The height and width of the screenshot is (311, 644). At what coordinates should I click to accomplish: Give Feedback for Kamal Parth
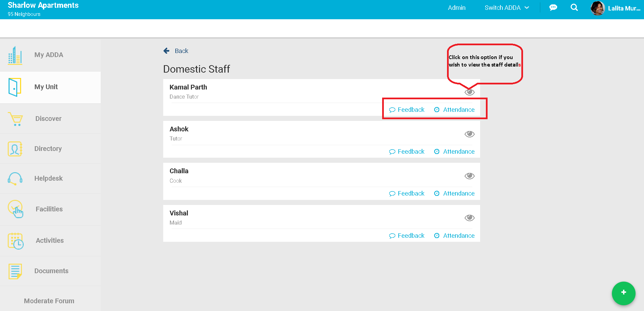click(x=407, y=110)
